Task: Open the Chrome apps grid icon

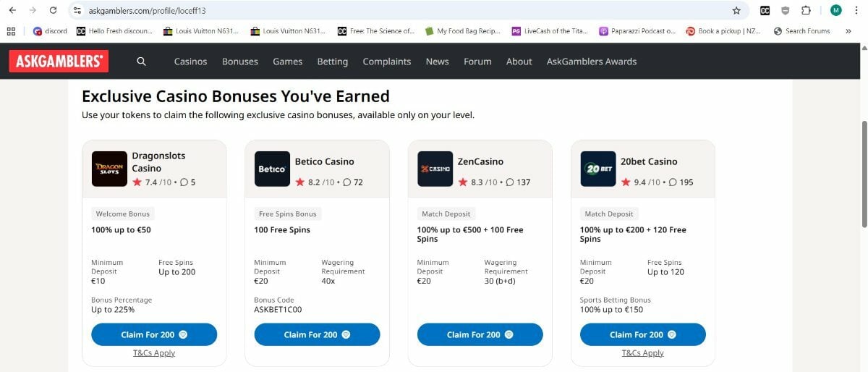Action: pos(11,31)
